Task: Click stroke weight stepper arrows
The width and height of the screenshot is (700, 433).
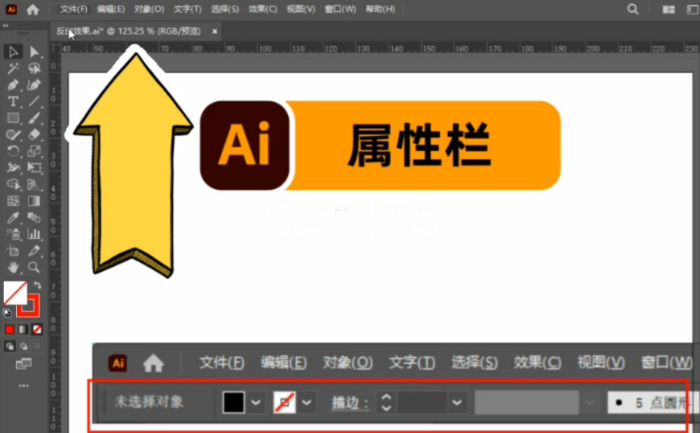Action: click(386, 402)
